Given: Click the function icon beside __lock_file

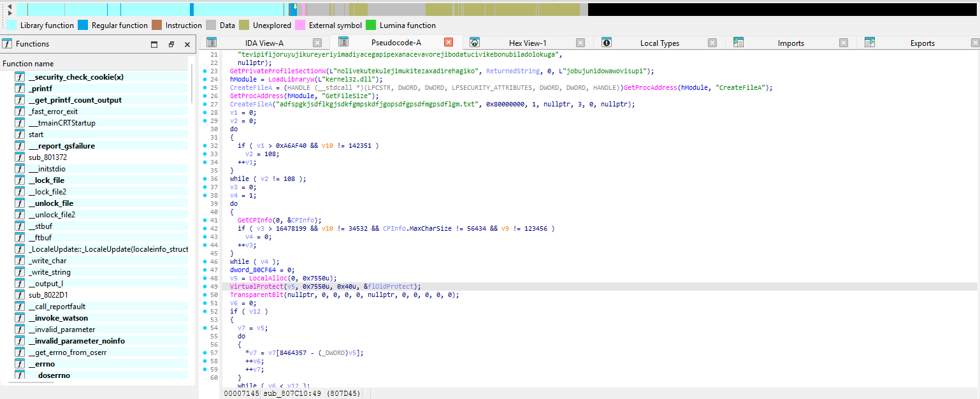Looking at the screenshot, I should [x=20, y=180].
